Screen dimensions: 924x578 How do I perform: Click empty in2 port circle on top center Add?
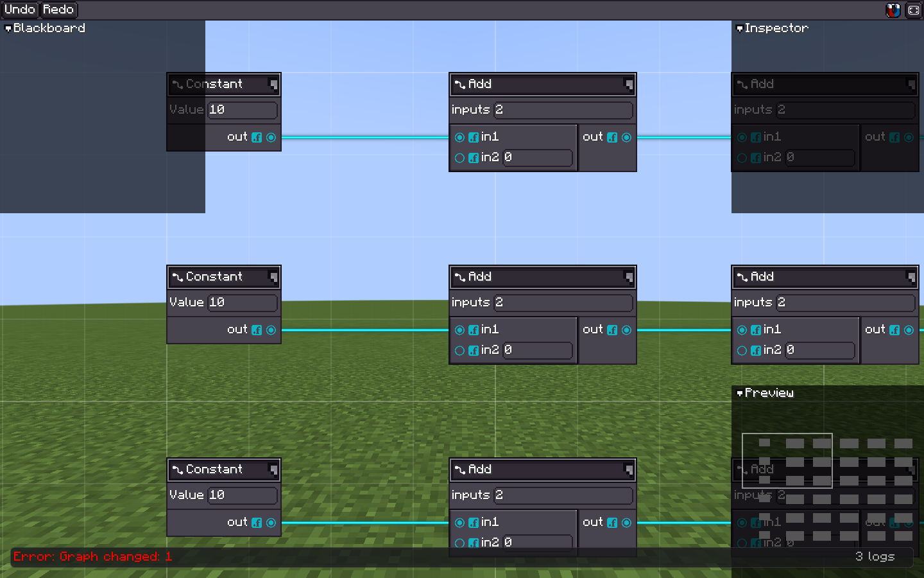459,158
